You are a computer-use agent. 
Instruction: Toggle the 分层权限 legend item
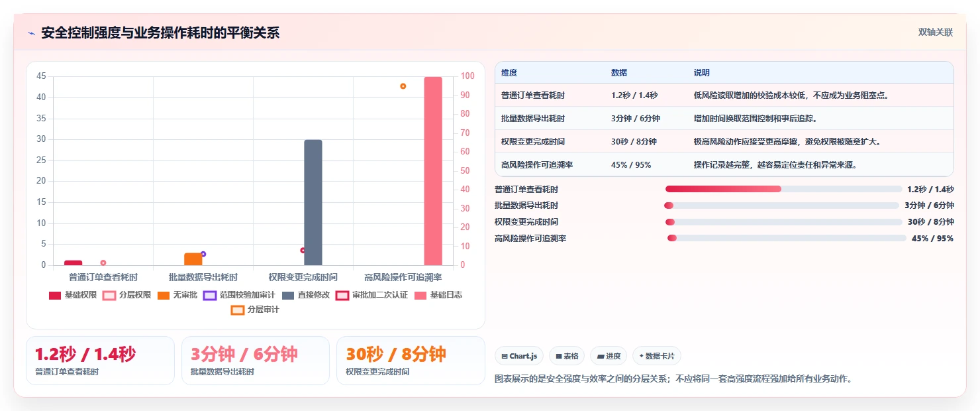(x=127, y=295)
